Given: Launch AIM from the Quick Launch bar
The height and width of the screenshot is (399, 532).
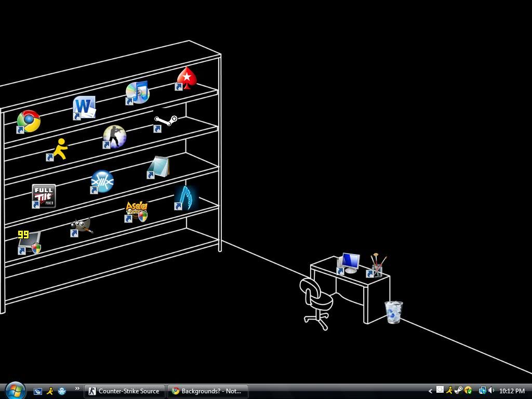Looking at the screenshot, I should tap(50, 391).
